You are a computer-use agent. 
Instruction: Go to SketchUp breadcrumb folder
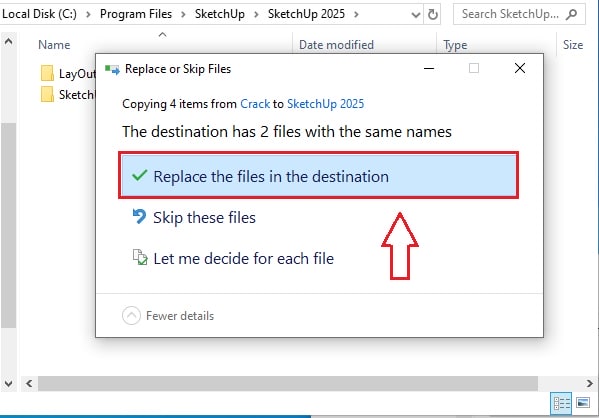tap(220, 14)
